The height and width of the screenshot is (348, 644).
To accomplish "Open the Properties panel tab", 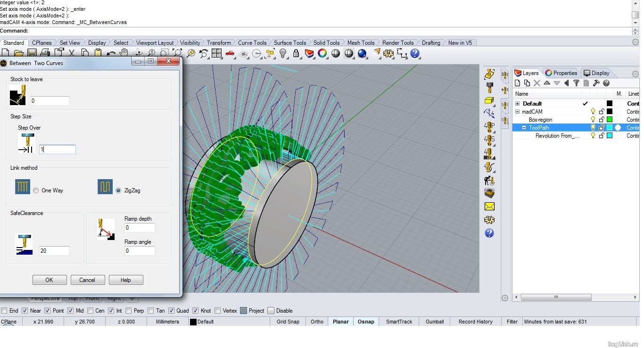I will (x=561, y=73).
